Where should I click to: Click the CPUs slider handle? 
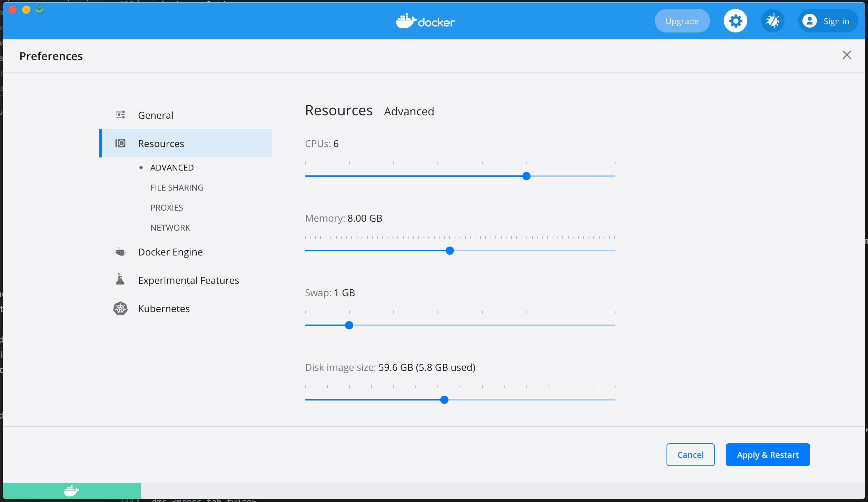[526, 176]
